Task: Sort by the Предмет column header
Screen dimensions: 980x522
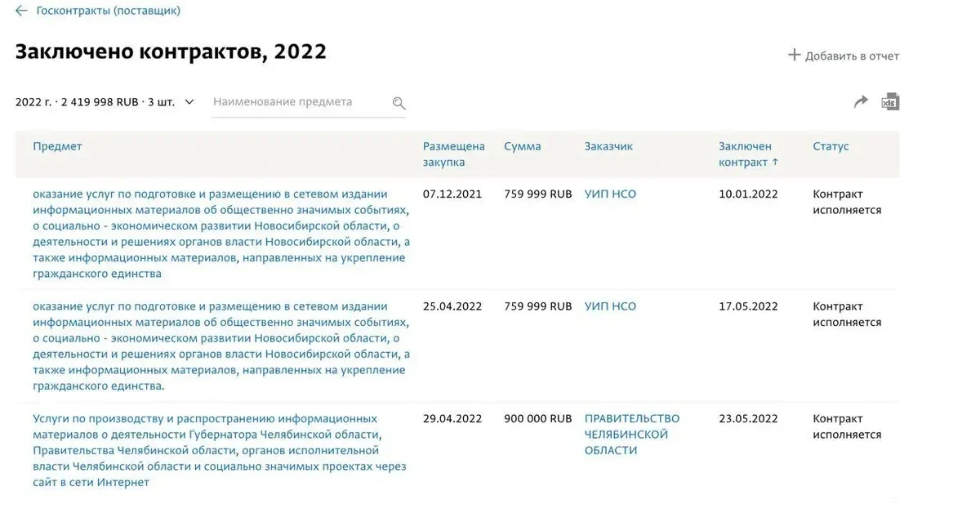Action: [x=57, y=146]
